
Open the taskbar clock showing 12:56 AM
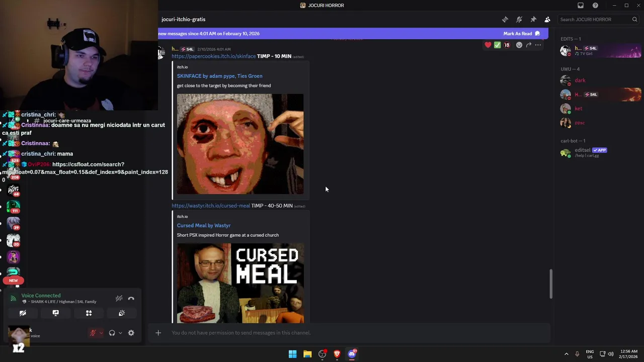point(628,354)
